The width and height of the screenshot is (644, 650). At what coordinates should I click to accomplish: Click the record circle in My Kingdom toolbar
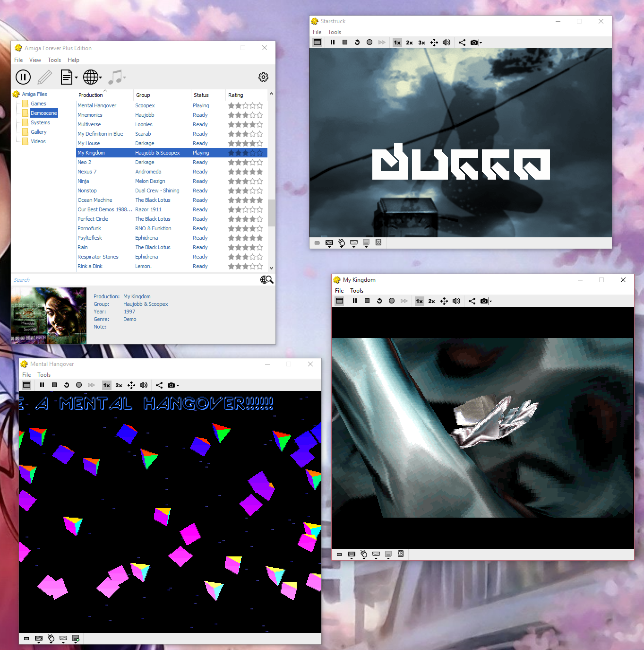coord(392,301)
